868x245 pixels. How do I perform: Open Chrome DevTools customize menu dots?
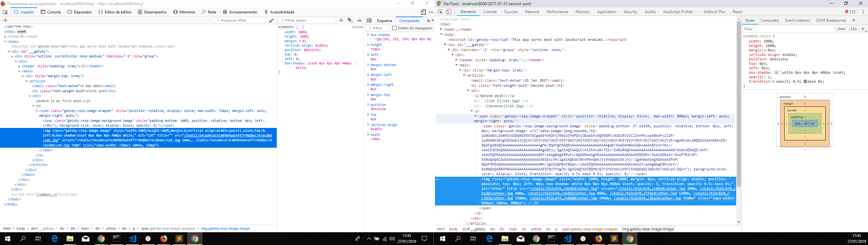point(863,12)
